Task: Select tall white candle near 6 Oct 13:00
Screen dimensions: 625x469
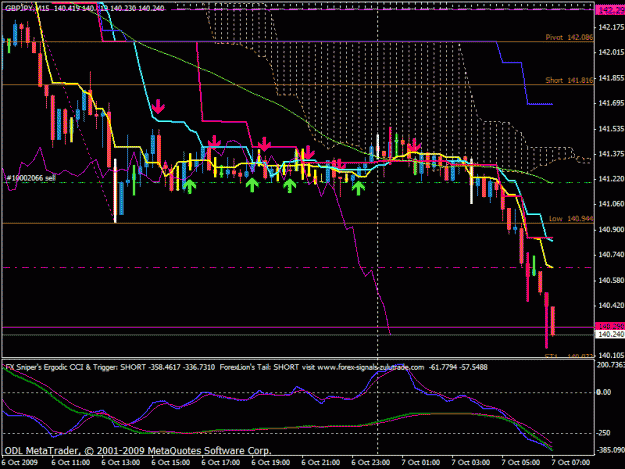Action: click(115, 191)
